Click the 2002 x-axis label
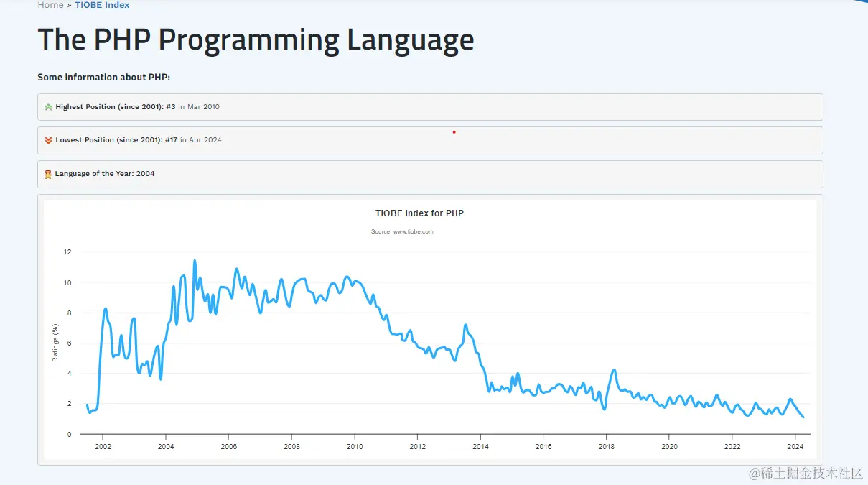This screenshot has width=868, height=485. tap(103, 446)
